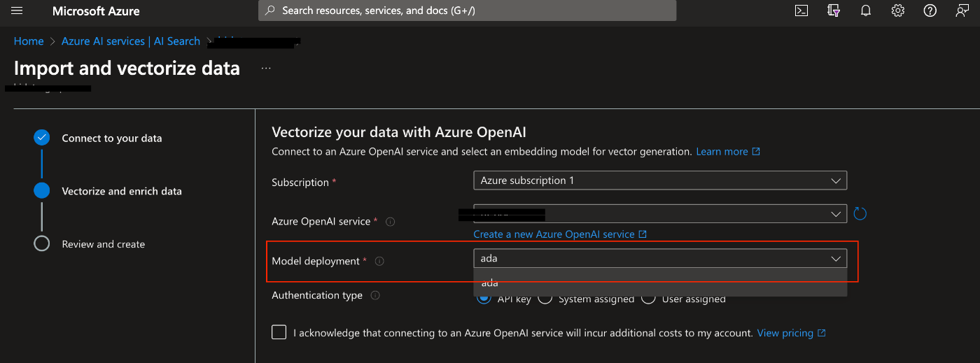The image size is (980, 363).
Task: Open the Learn more link
Action: [728, 151]
